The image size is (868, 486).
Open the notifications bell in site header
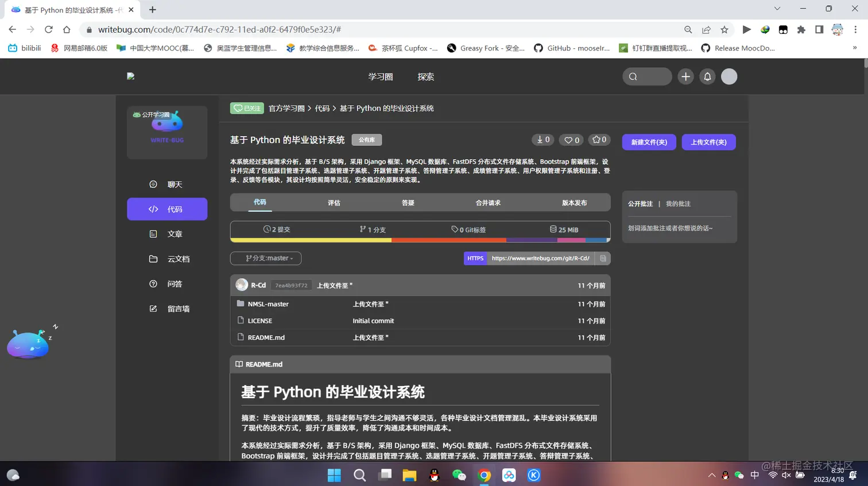(x=707, y=76)
